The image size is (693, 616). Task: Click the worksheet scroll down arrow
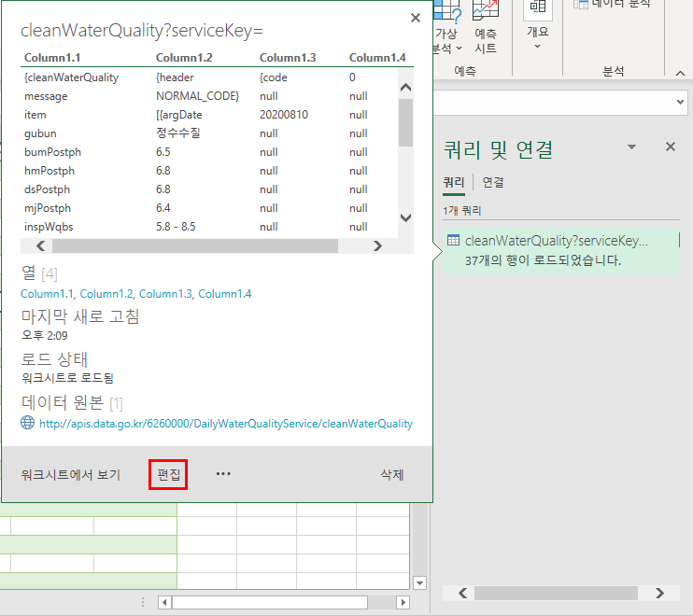[419, 583]
